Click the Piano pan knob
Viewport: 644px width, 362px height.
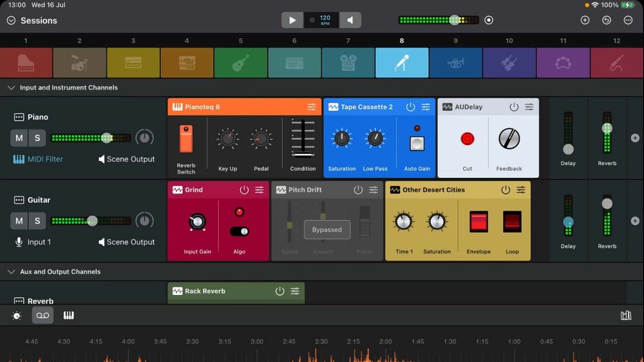pos(144,138)
